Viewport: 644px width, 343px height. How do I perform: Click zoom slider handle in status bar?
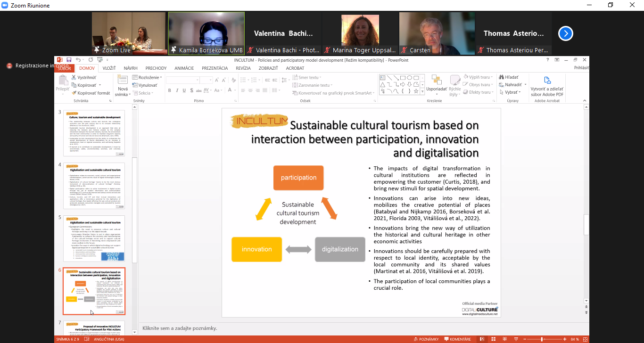[543, 339]
